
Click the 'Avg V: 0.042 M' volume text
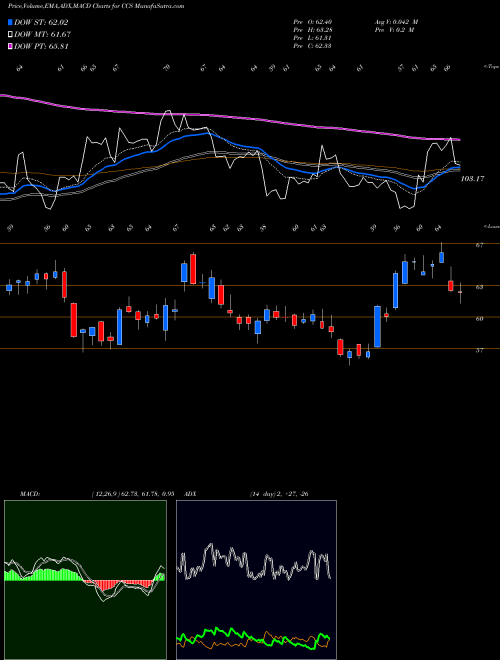pos(396,22)
